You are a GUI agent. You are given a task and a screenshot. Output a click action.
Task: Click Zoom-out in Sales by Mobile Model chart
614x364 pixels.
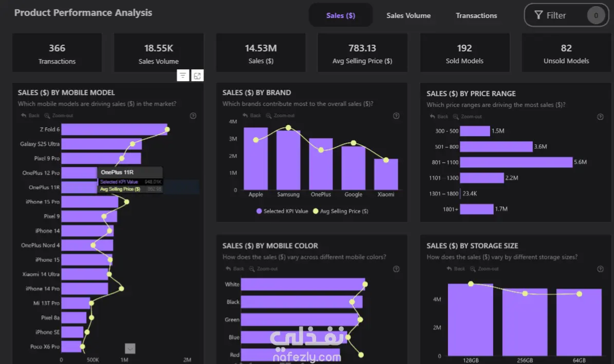pos(59,116)
